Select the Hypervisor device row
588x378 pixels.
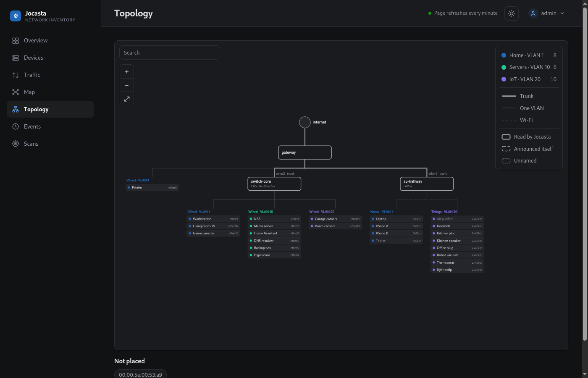coord(274,255)
